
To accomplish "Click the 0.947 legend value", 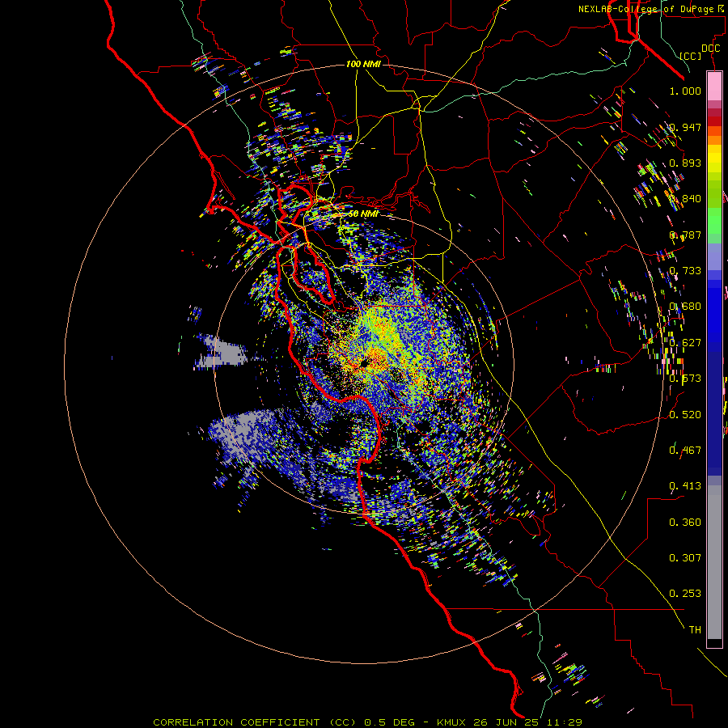I will [685, 127].
